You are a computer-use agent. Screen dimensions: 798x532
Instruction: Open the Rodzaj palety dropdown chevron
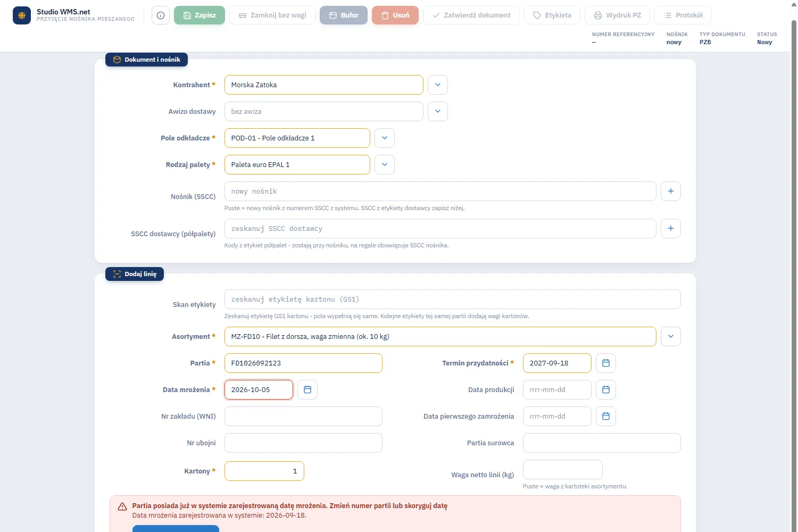point(385,164)
